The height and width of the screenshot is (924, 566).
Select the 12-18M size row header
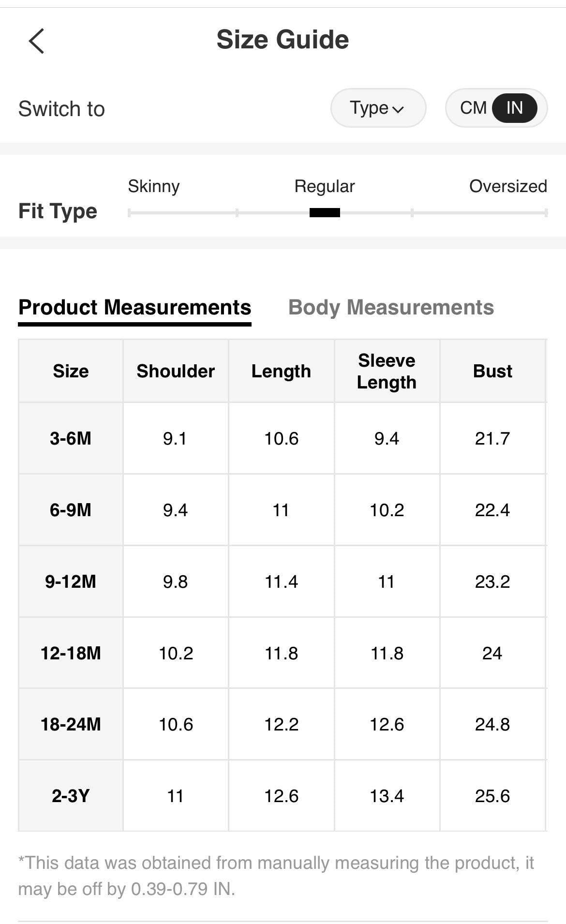[x=71, y=653]
